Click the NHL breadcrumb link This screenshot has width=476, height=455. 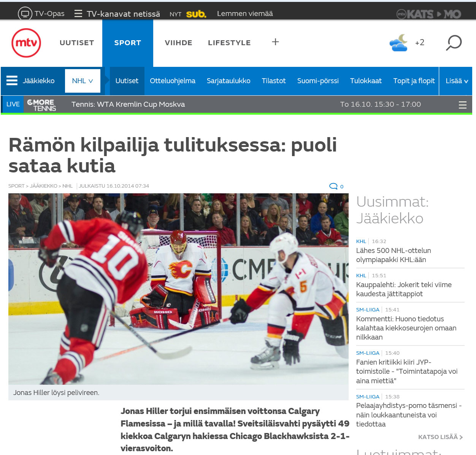tap(67, 186)
